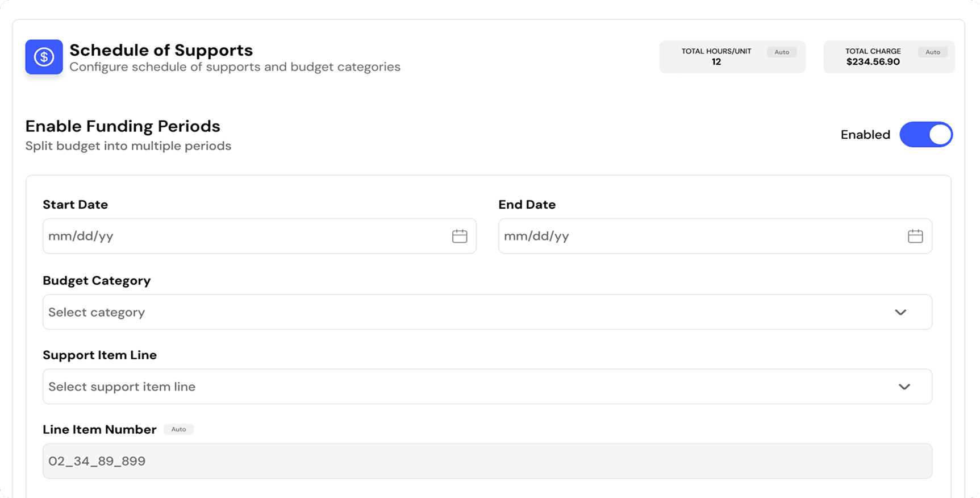This screenshot has width=980, height=498.
Task: Click the Total Hours/Unit summary card
Action: pos(732,57)
